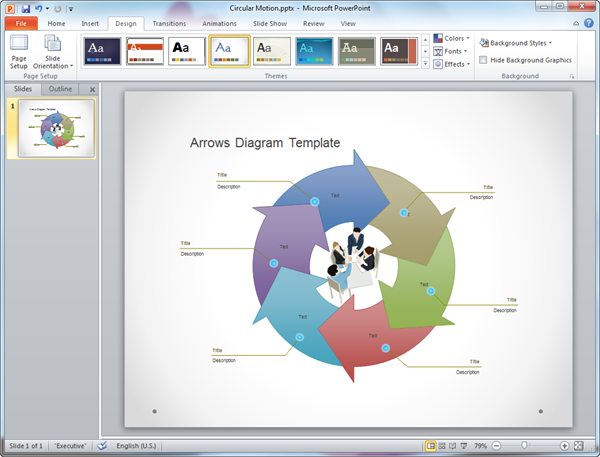
Task: Switch to the Slide Show ribbon tab
Action: 270,23
